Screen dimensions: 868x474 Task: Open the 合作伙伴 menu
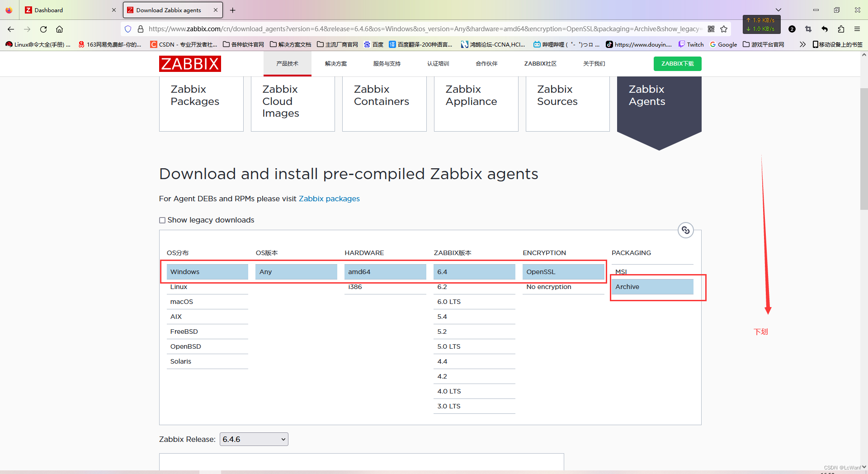486,64
